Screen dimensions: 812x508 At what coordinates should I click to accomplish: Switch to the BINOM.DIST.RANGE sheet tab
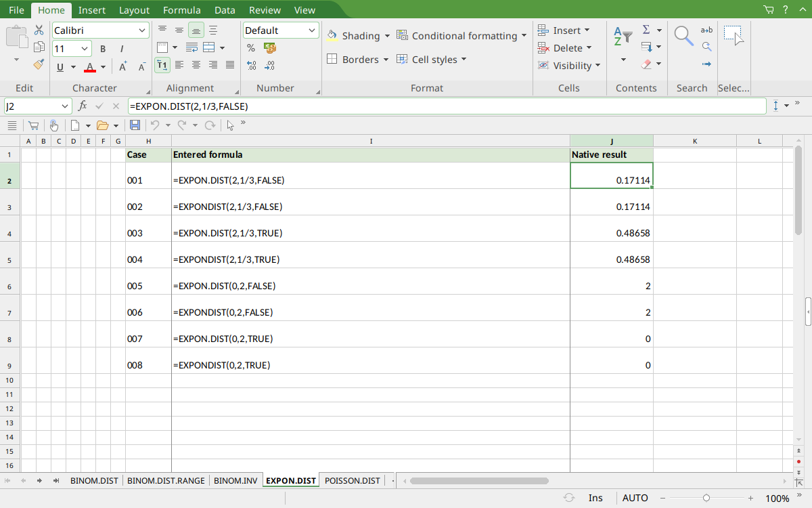click(166, 481)
